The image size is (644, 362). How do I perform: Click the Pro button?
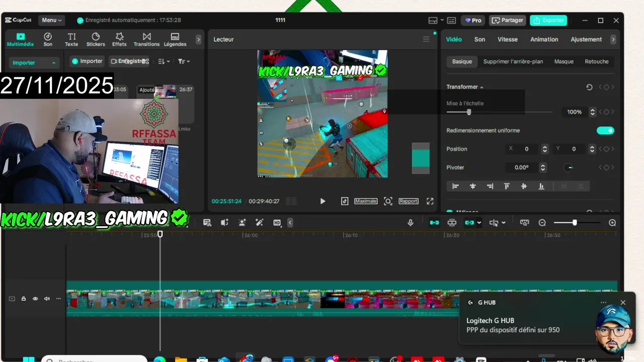tap(473, 21)
